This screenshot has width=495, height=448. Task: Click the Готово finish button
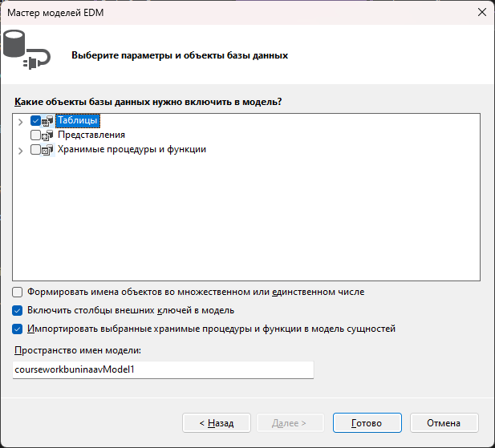[x=367, y=423]
